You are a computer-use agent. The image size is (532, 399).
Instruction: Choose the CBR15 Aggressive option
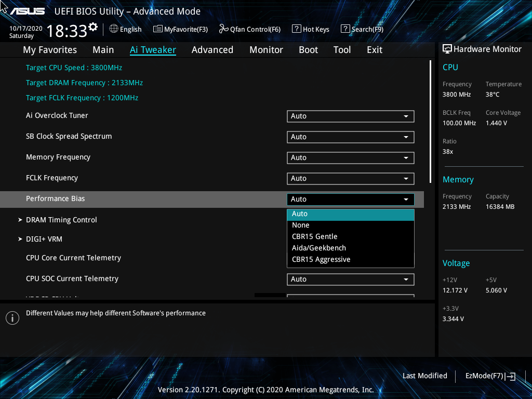(351, 260)
